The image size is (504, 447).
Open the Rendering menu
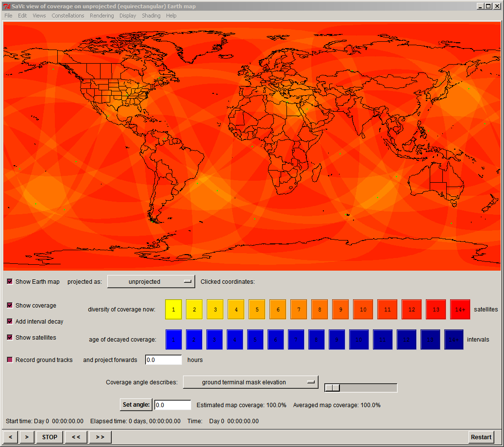click(101, 16)
